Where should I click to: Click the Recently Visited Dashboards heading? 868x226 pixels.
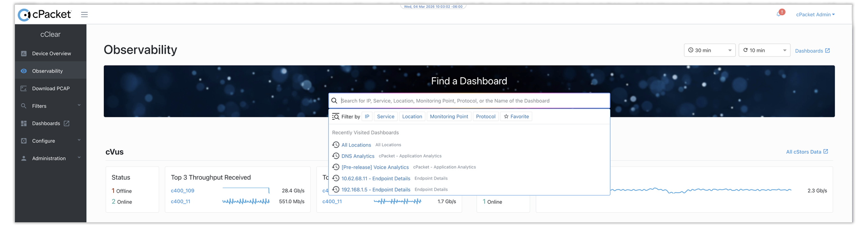(365, 133)
